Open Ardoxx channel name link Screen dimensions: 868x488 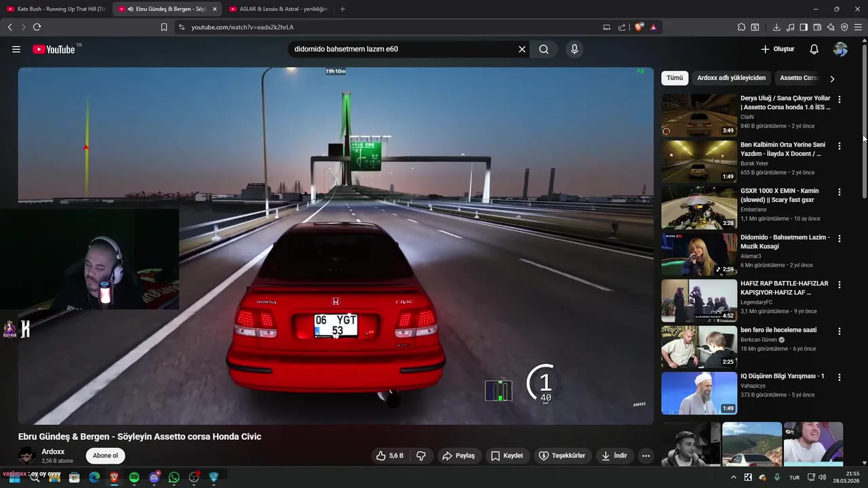pyautogui.click(x=53, y=451)
